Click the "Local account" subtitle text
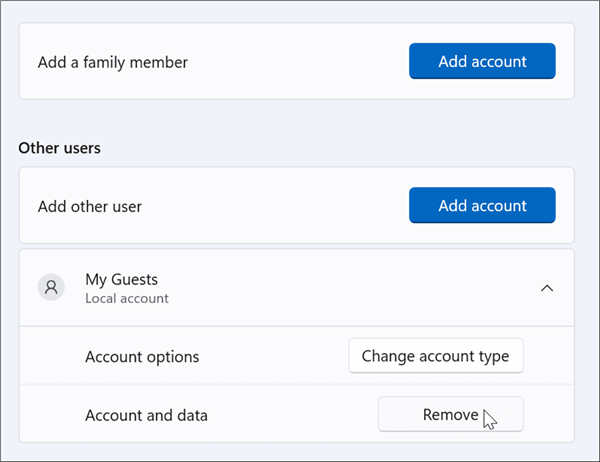The image size is (600, 462). click(126, 298)
